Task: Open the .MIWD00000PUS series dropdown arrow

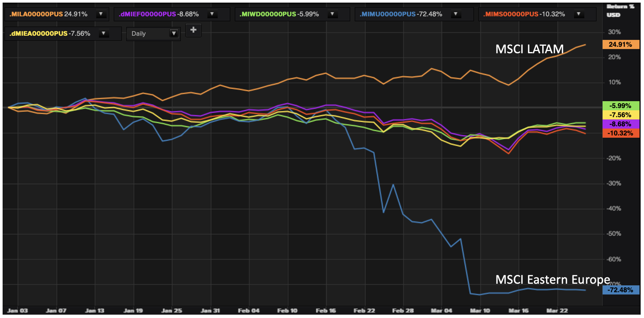Action: [332, 14]
